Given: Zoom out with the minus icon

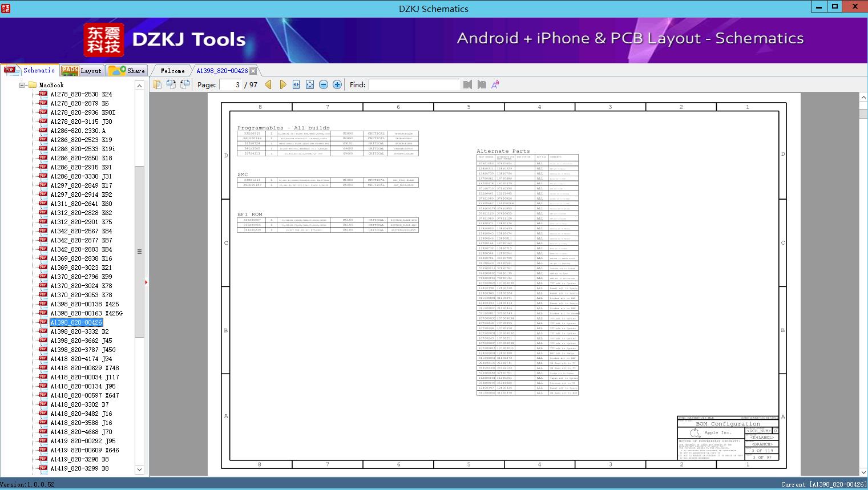Looking at the screenshot, I should [x=324, y=84].
